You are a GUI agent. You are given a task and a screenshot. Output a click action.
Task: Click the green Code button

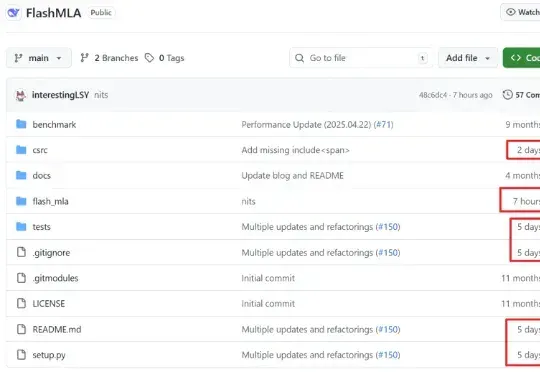(x=521, y=58)
